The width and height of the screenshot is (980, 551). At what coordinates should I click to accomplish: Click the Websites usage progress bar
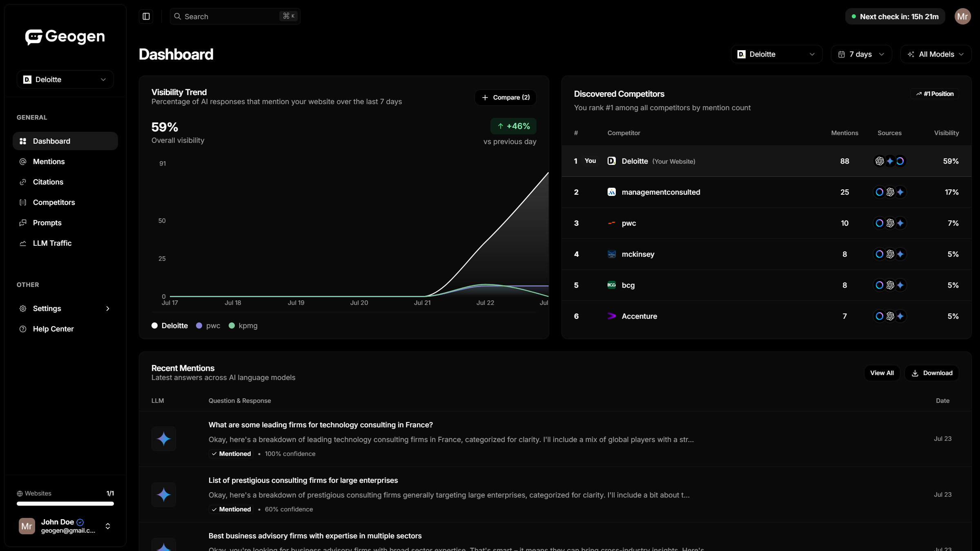(x=65, y=504)
